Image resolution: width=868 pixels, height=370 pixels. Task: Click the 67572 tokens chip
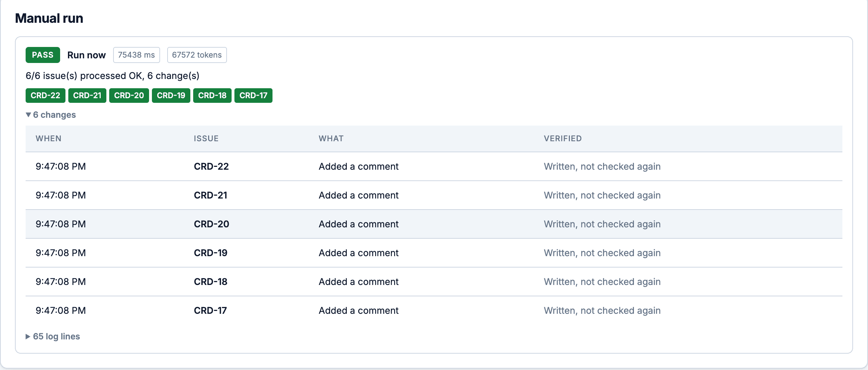(x=197, y=55)
